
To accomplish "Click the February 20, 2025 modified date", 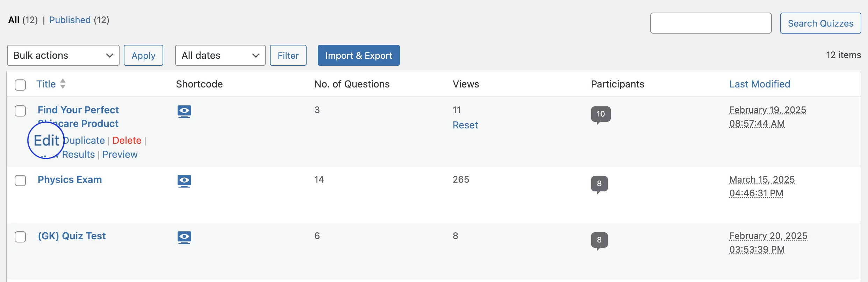I will (x=768, y=242).
